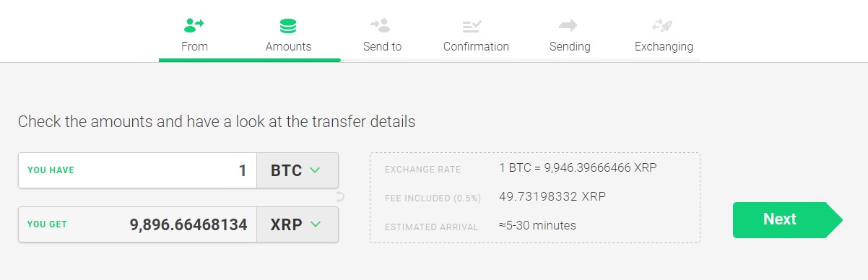Click the From step user icon
This screenshot has height=280, width=868.
[x=194, y=26]
